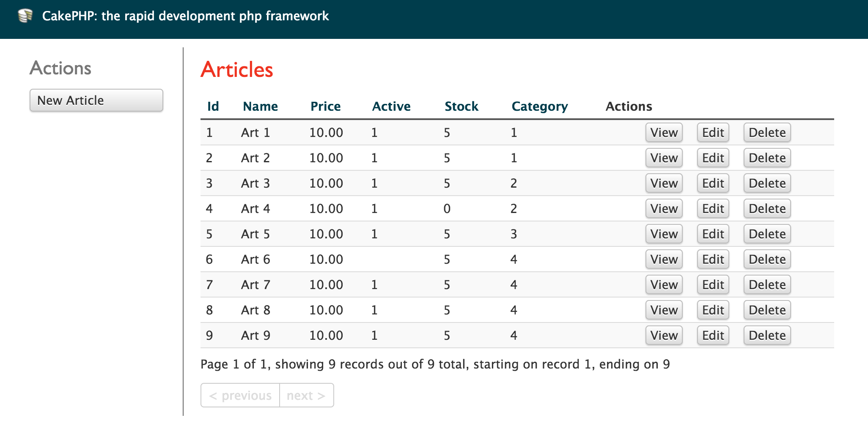Delete the Art 6 article
The width and height of the screenshot is (868, 426).
767,259
